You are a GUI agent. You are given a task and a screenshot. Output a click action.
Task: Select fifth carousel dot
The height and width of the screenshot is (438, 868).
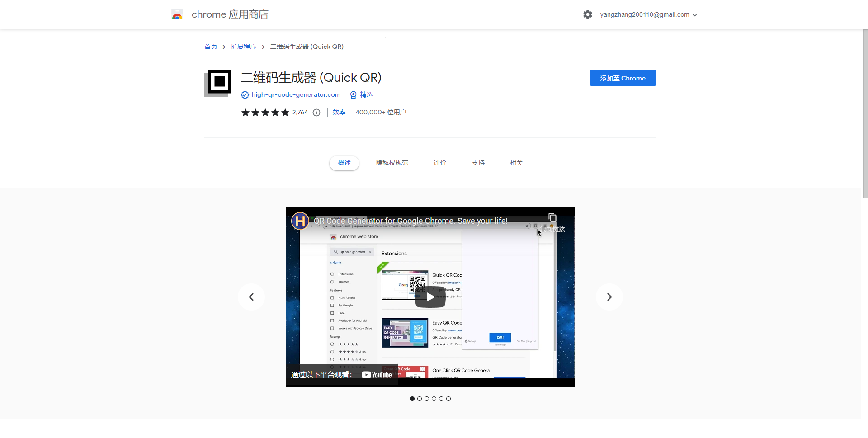coord(441,399)
